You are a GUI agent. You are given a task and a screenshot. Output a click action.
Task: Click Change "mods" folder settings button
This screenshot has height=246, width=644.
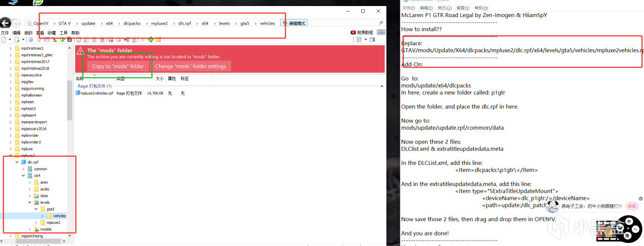click(x=191, y=66)
